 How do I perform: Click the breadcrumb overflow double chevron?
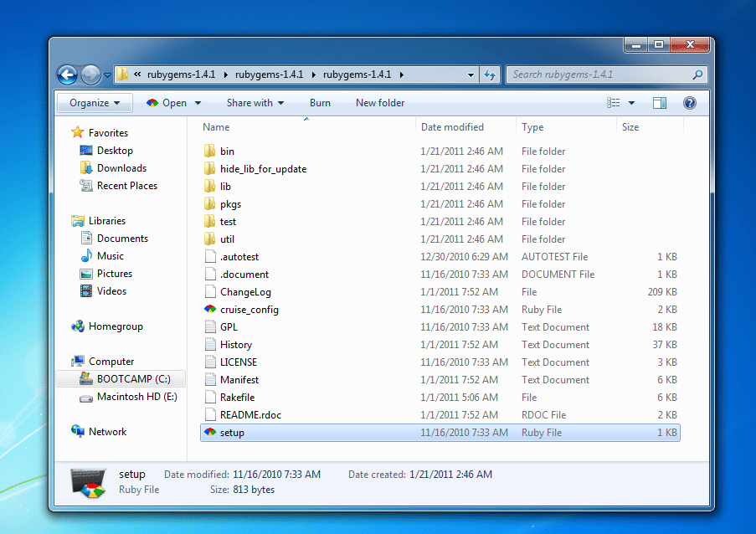click(x=137, y=74)
